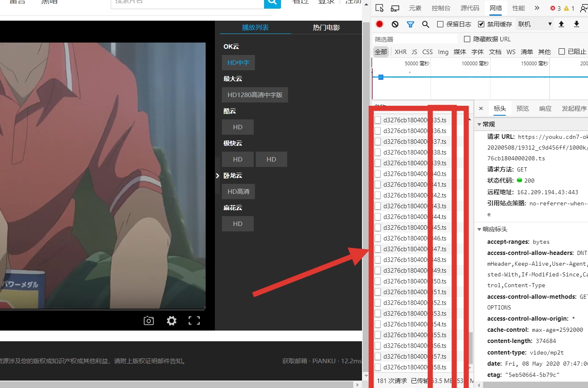Click the page horizontal scrollbar
This screenshot has width=588, height=388.
[177, 385]
